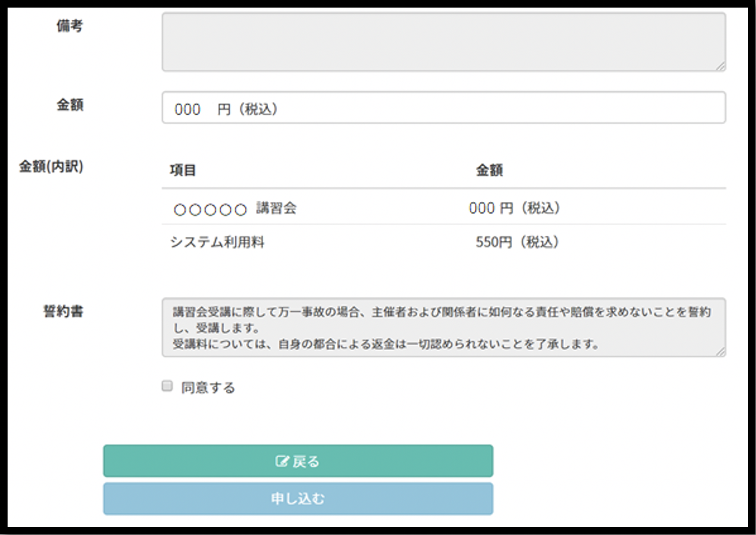The height and width of the screenshot is (535, 756).
Task: Submit with the 申し込む button
Action: [298, 499]
